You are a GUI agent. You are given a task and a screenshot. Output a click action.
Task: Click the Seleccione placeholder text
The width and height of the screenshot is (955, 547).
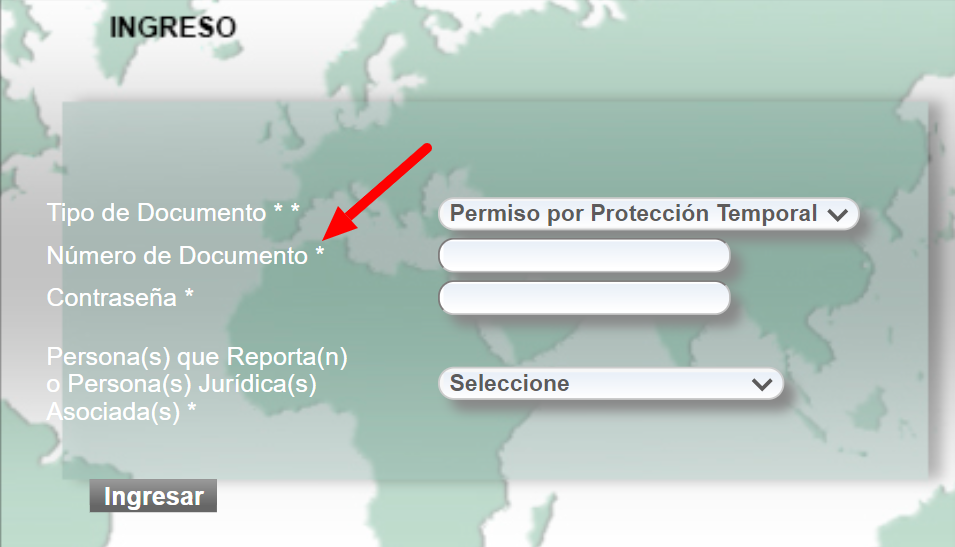(509, 383)
